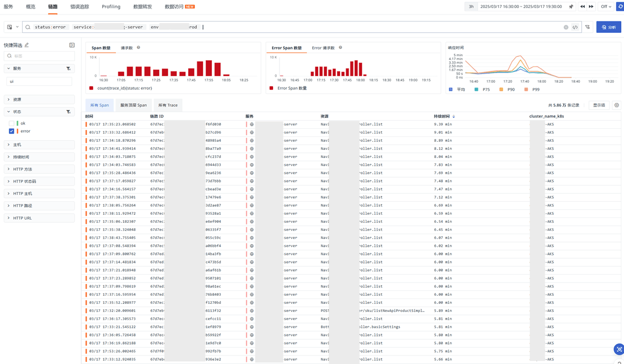Jump to the next time window
The image size is (624, 364).
click(591, 6)
